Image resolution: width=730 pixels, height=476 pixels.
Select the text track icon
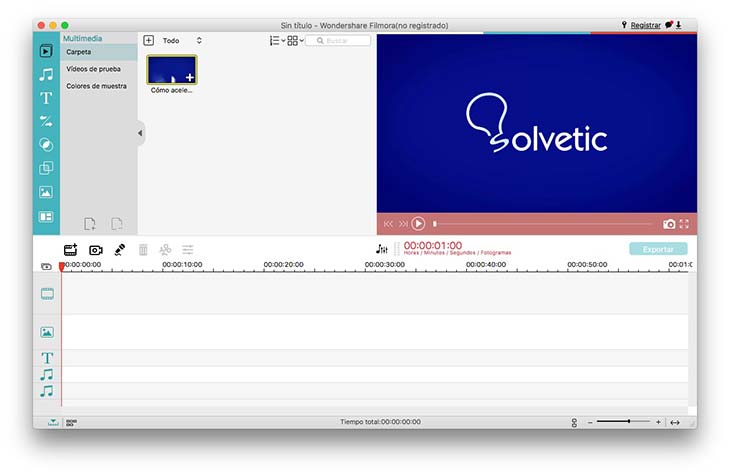point(47,358)
